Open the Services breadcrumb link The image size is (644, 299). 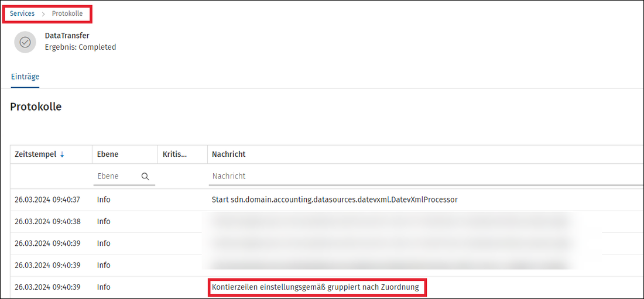click(22, 13)
